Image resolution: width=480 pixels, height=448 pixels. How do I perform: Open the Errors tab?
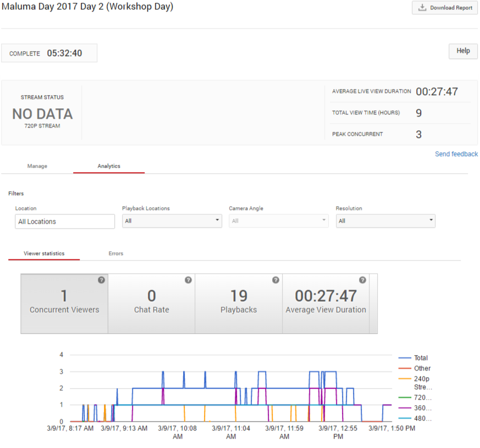(x=115, y=253)
